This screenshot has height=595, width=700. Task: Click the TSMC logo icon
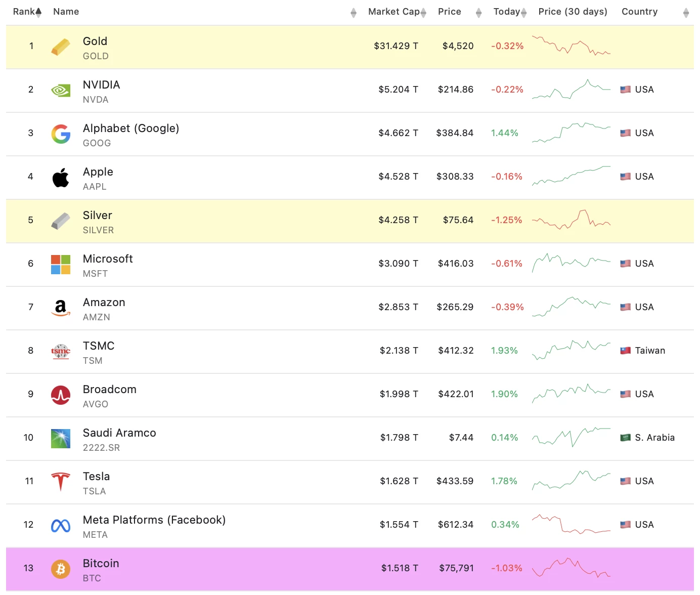[61, 351]
